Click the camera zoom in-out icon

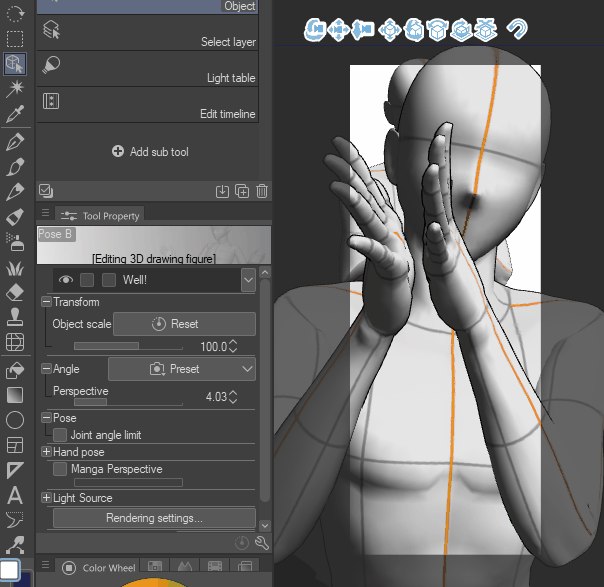[363, 30]
